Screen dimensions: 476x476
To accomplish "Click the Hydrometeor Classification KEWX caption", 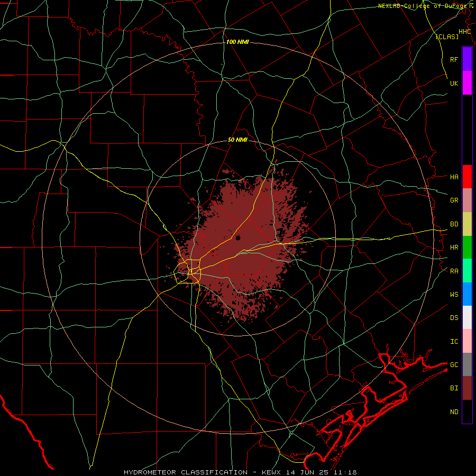I will [240, 472].
